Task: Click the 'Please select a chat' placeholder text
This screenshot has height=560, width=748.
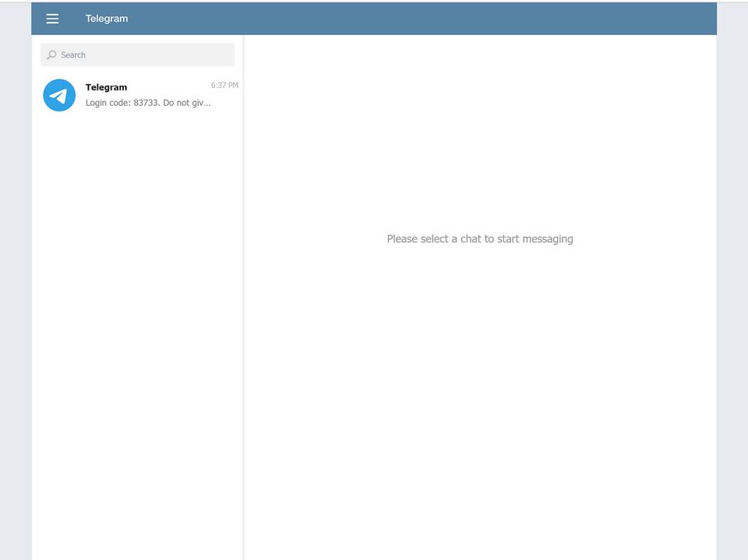Action: tap(479, 239)
